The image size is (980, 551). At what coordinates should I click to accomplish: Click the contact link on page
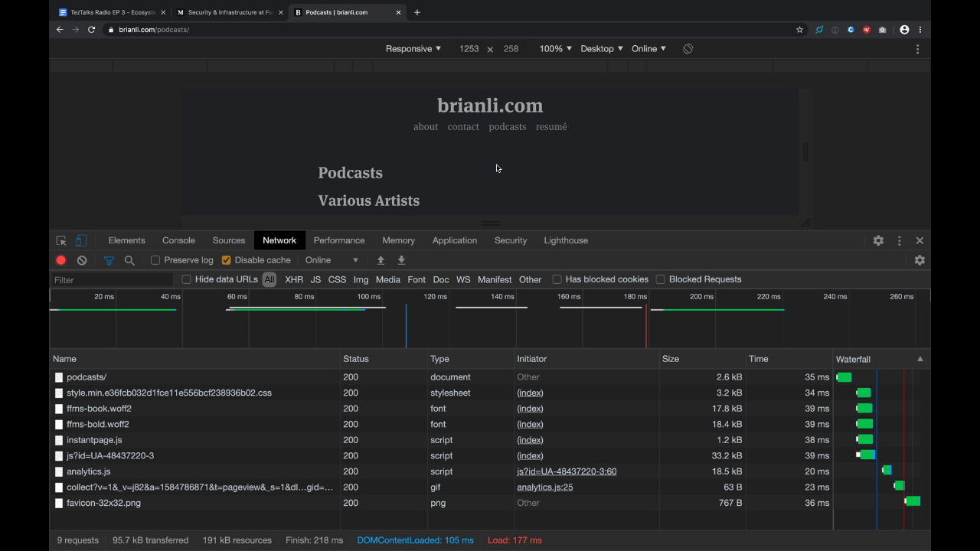[463, 127]
